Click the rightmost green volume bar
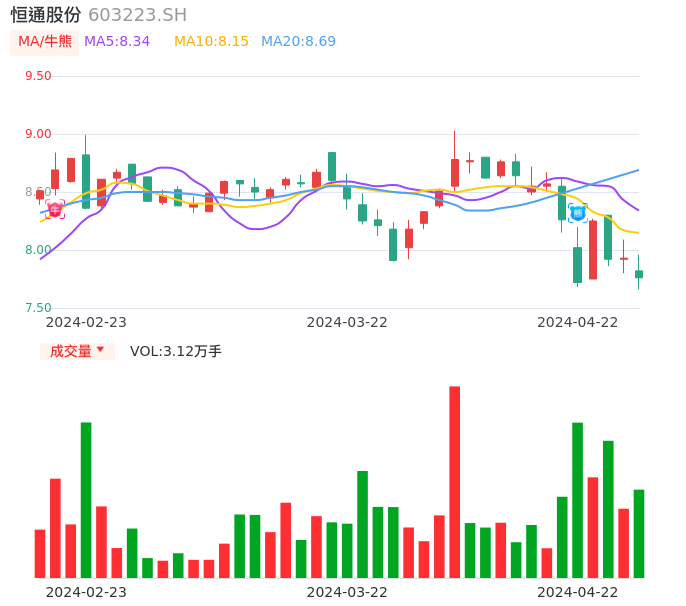 tap(639, 533)
